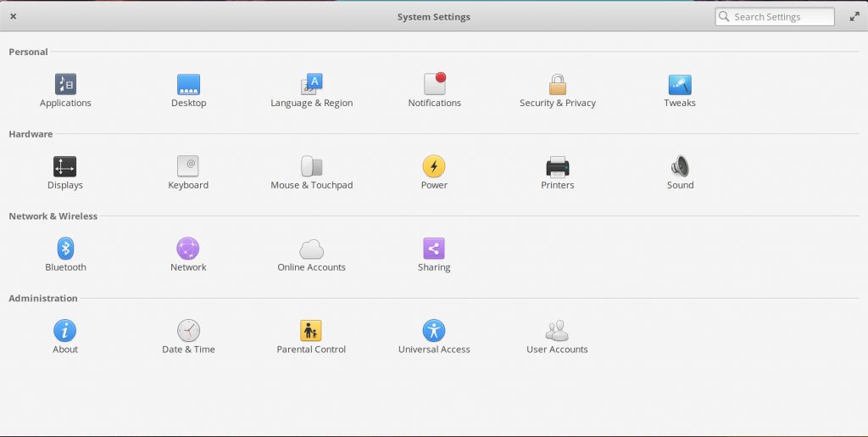Maximize the System Settings window
This screenshot has height=437, width=868.
[854, 17]
